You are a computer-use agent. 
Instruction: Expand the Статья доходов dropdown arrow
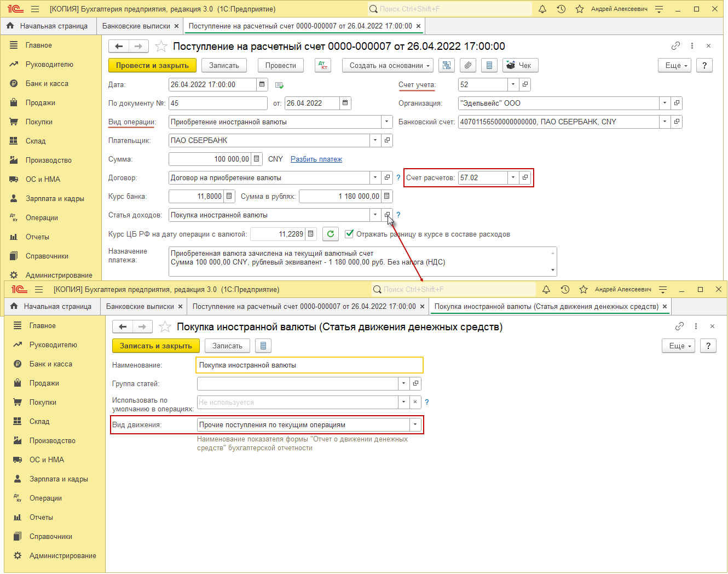(375, 215)
